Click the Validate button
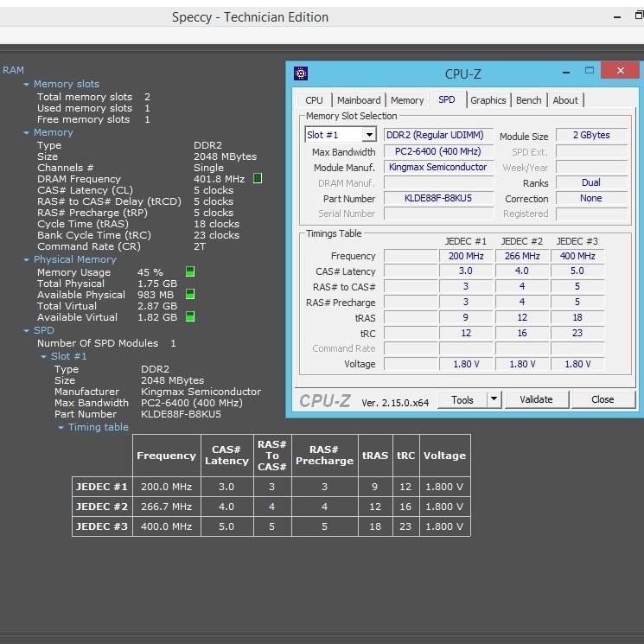The width and height of the screenshot is (644, 644). (537, 399)
